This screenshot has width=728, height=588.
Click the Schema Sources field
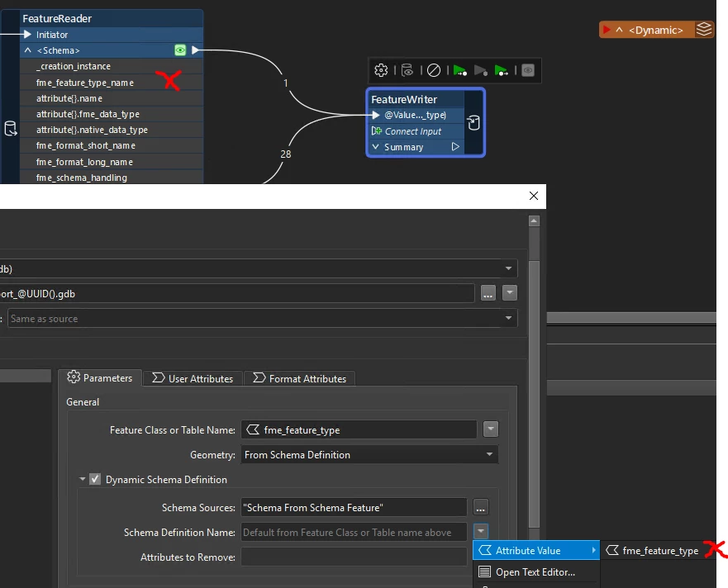[354, 507]
